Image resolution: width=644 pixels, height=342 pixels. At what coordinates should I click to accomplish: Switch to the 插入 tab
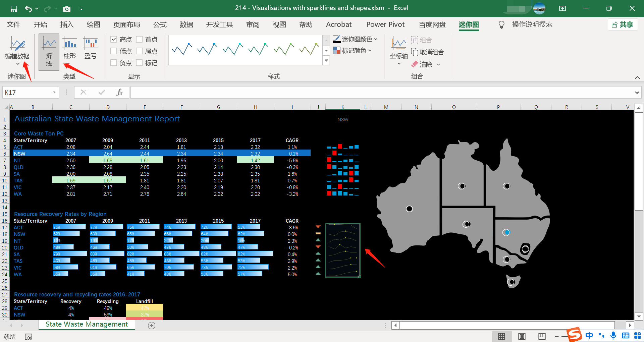tap(67, 24)
